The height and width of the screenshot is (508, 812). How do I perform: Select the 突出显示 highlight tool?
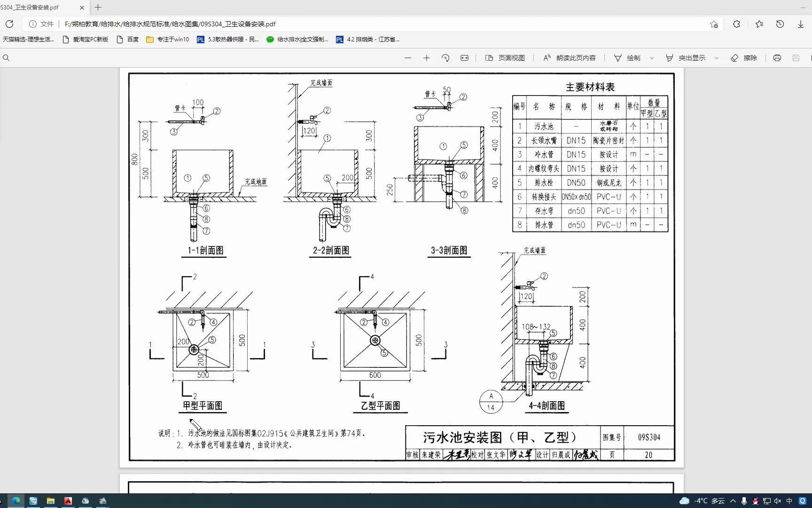click(x=686, y=58)
